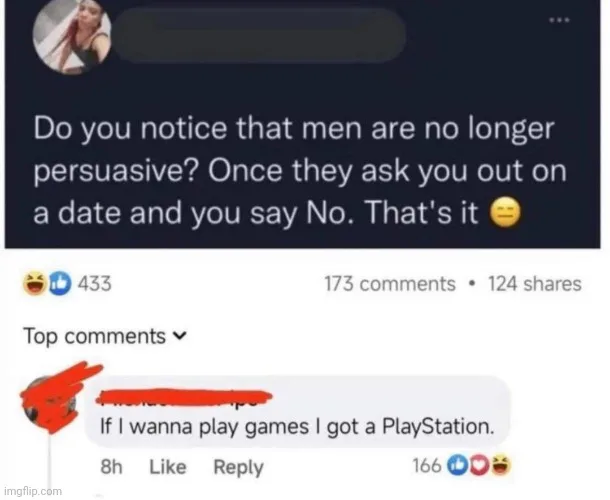Click the 8h timestamp of the comment
The height and width of the screenshot is (500, 610).
tap(111, 467)
